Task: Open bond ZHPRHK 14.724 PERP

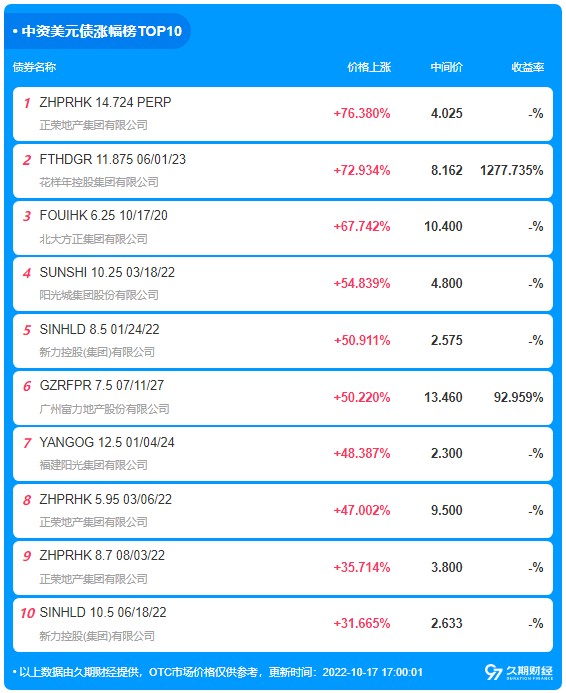Action: coord(283,114)
